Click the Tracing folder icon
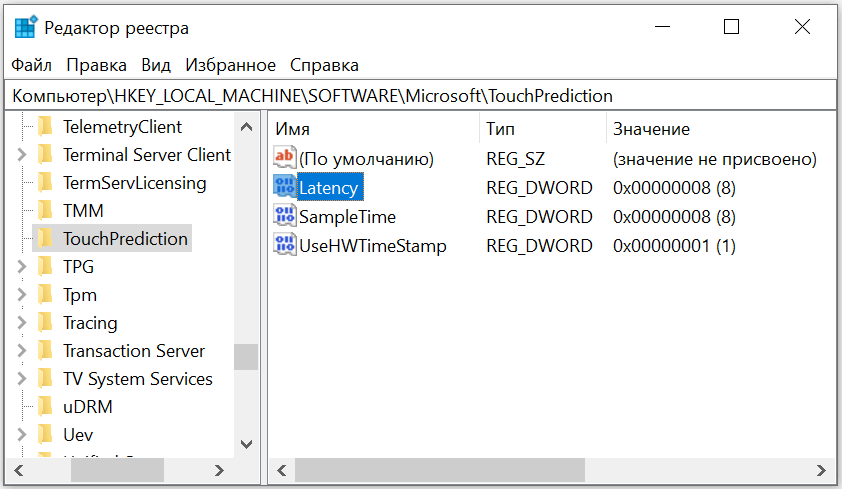The height and width of the screenshot is (489, 842). point(46,323)
